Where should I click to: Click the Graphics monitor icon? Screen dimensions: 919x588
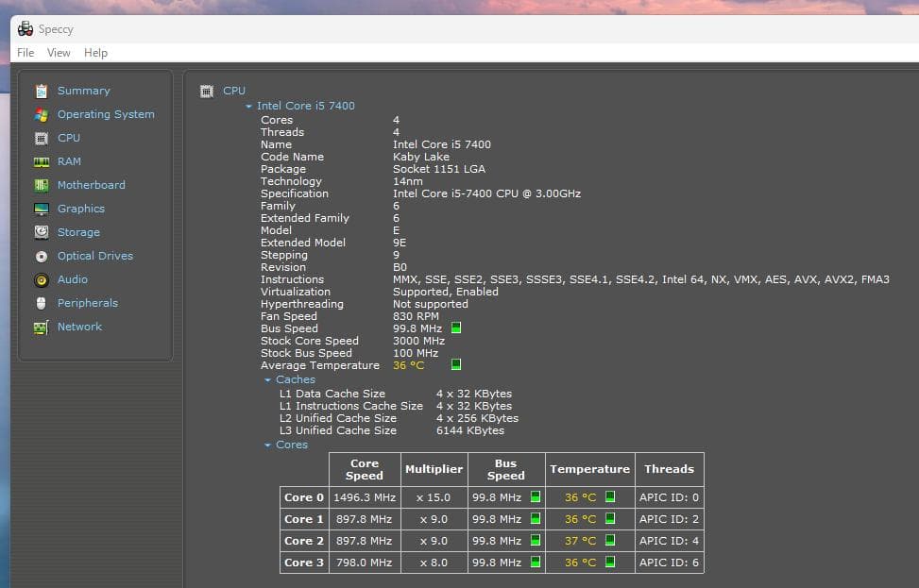coord(41,210)
